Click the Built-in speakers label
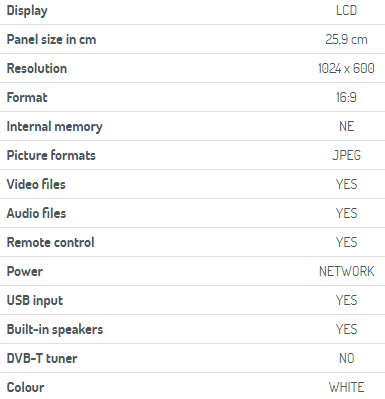Image resolution: width=385 pixels, height=399 pixels. coord(55,330)
